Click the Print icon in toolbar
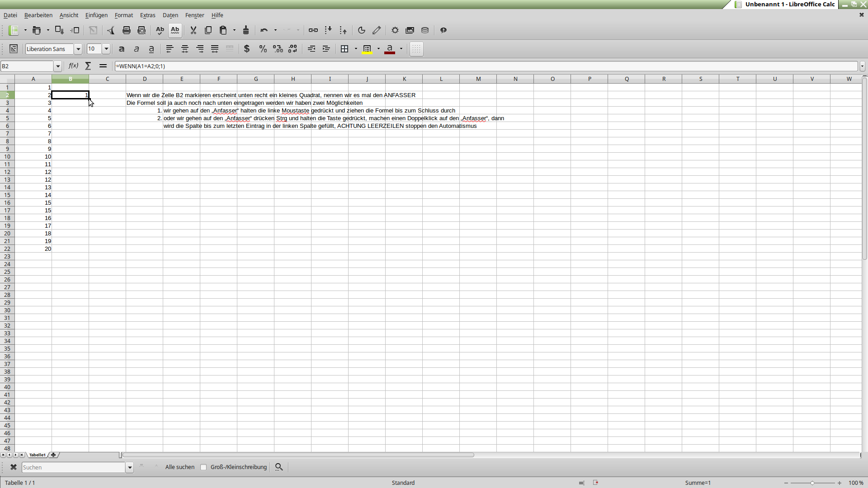 pos(127,30)
